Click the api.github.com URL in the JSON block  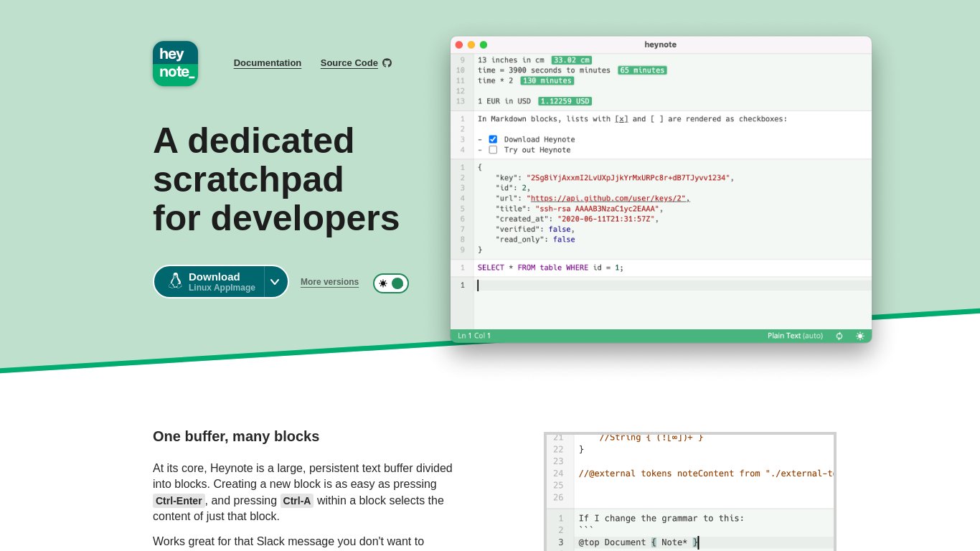608,198
